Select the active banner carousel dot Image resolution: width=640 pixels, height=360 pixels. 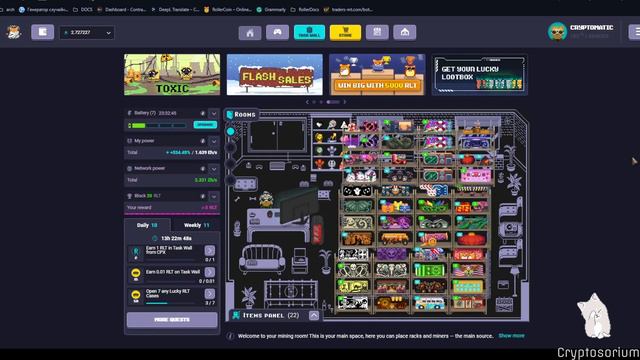click(333, 102)
